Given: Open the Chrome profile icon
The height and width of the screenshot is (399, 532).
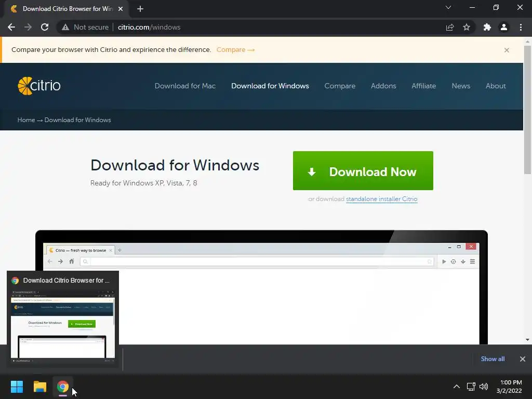Looking at the screenshot, I should click(x=504, y=27).
